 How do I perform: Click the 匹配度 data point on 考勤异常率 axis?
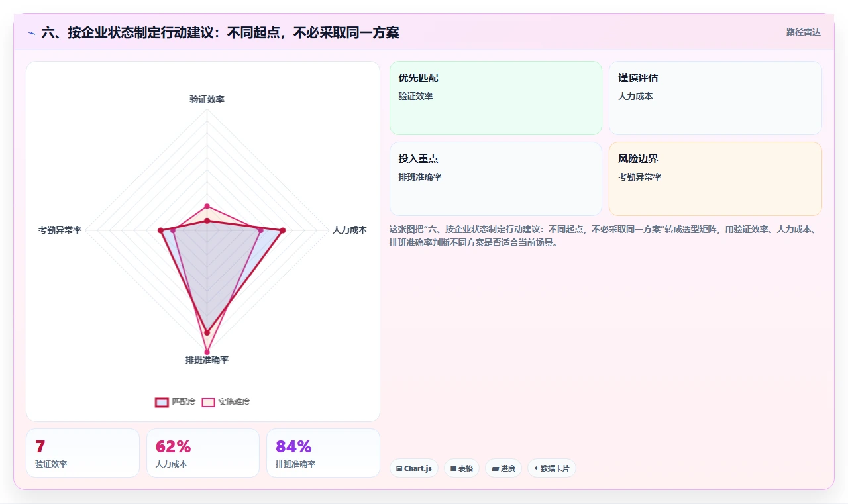(x=160, y=230)
